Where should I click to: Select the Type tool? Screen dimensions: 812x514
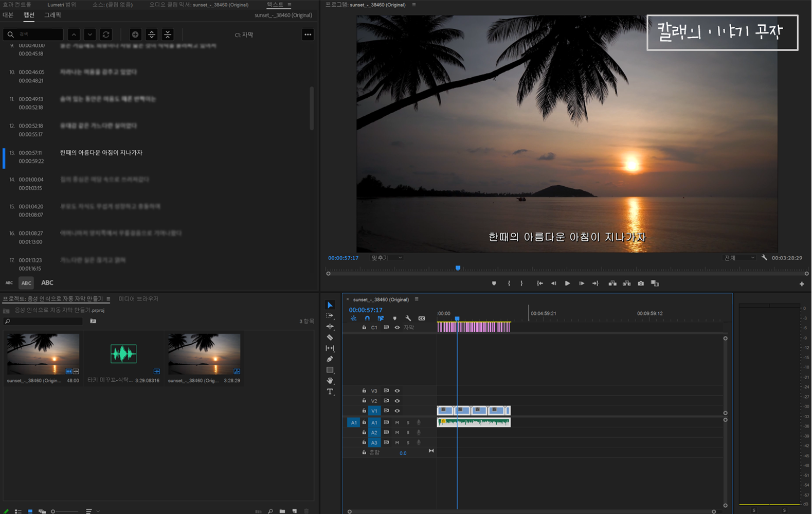click(330, 392)
